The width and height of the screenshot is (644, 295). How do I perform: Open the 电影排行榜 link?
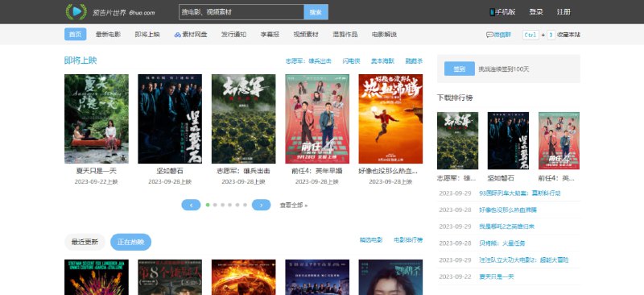pos(408,240)
